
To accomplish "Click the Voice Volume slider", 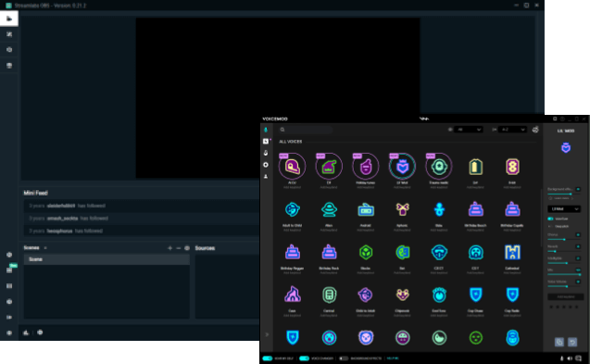I will [563, 286].
